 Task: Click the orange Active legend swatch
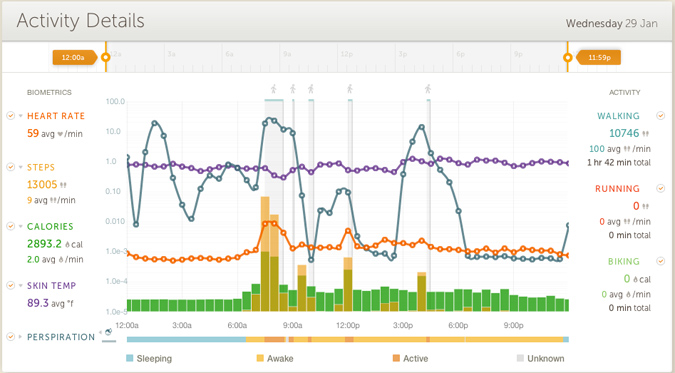[x=396, y=358]
